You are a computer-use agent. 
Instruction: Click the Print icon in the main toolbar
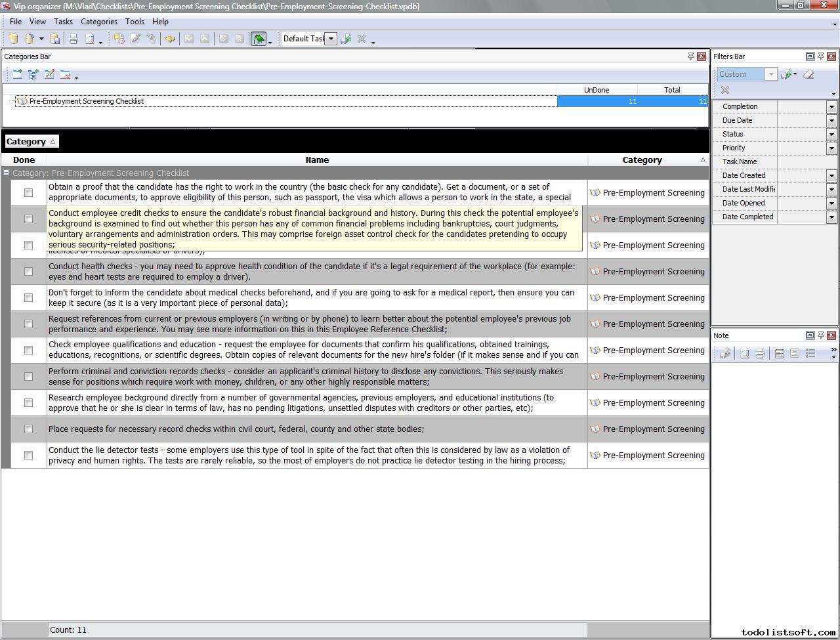[x=73, y=39]
